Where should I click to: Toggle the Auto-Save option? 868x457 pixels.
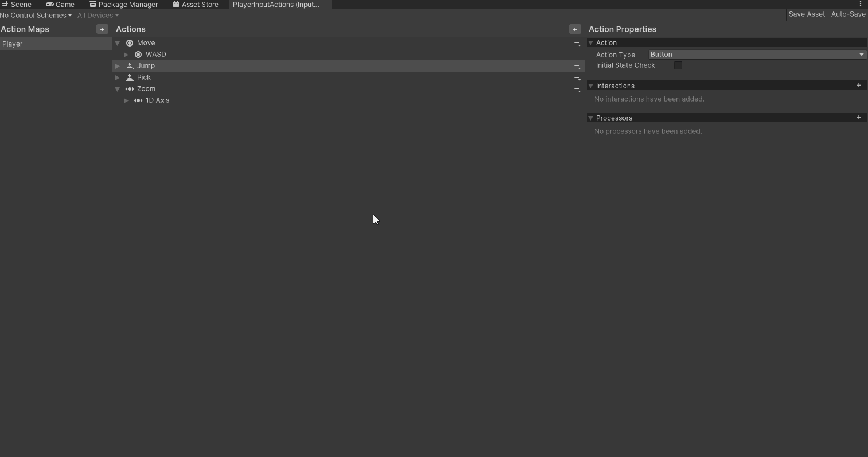848,14
